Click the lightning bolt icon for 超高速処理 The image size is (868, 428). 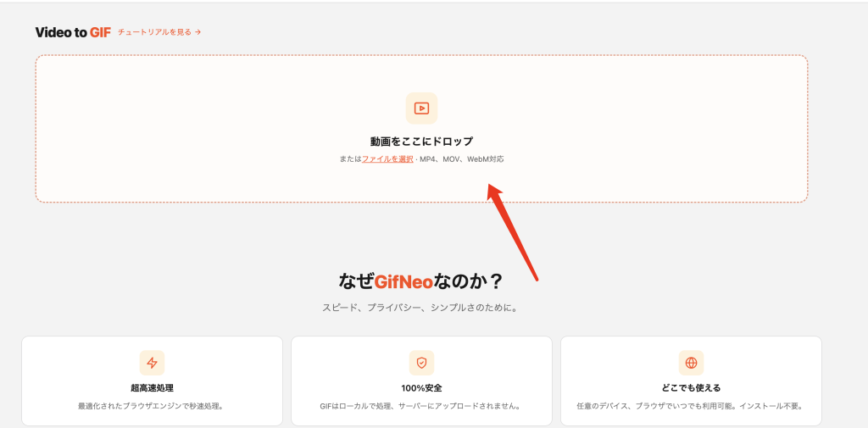(152, 363)
